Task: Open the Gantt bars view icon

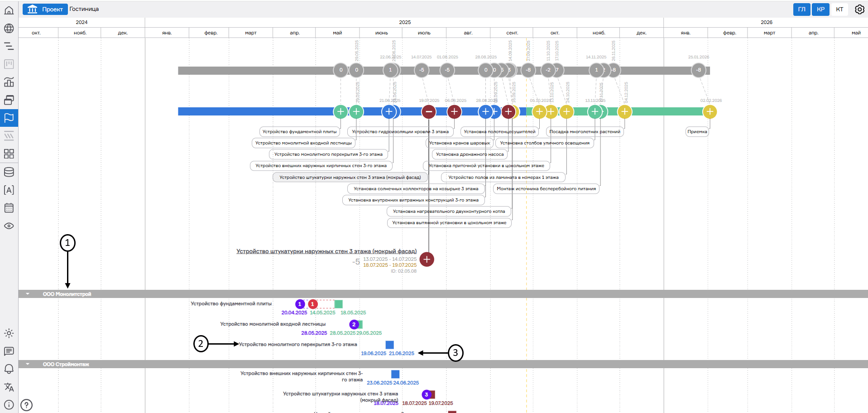Action: coord(9,46)
